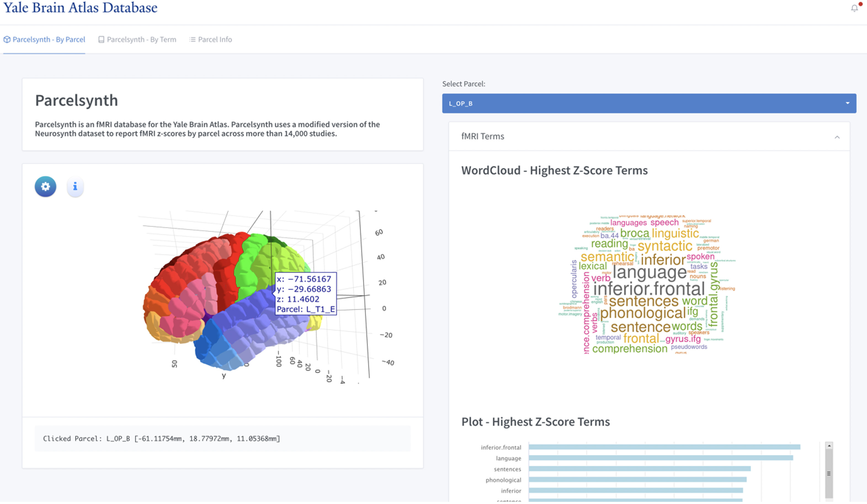This screenshot has width=867, height=504.
Task: Click the word 'inferior.frontal' in the wordcloud
Action: [x=649, y=289]
